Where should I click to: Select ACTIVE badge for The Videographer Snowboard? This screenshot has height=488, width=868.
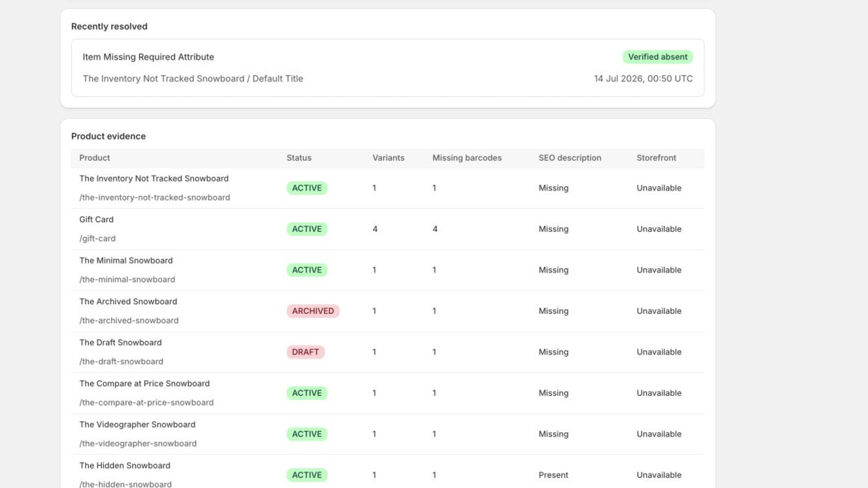pos(307,434)
